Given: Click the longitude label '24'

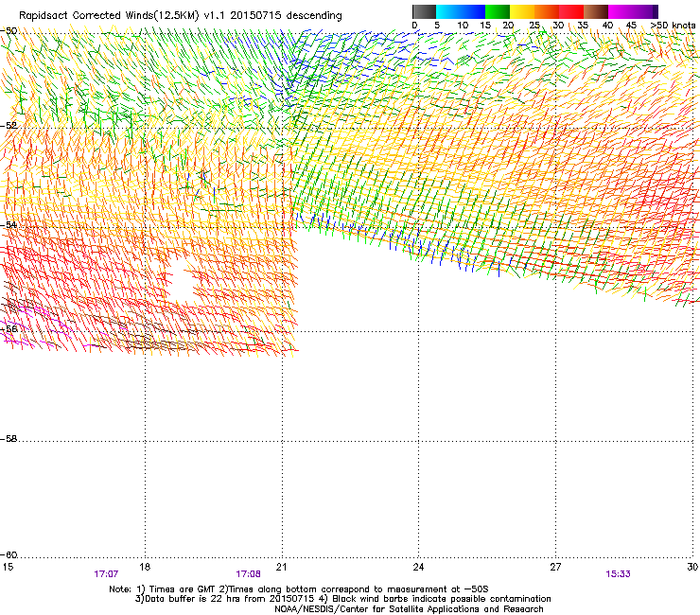Looking at the screenshot, I should pos(418,567).
